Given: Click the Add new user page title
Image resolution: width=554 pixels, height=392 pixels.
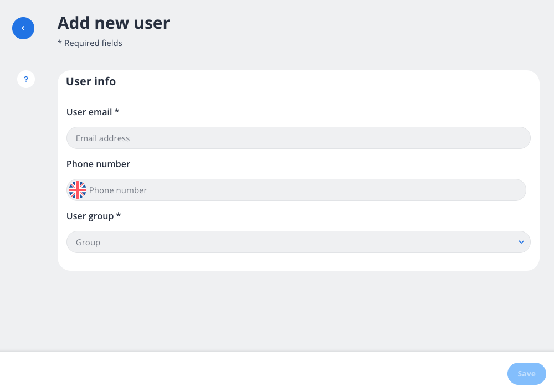Looking at the screenshot, I should (114, 23).
